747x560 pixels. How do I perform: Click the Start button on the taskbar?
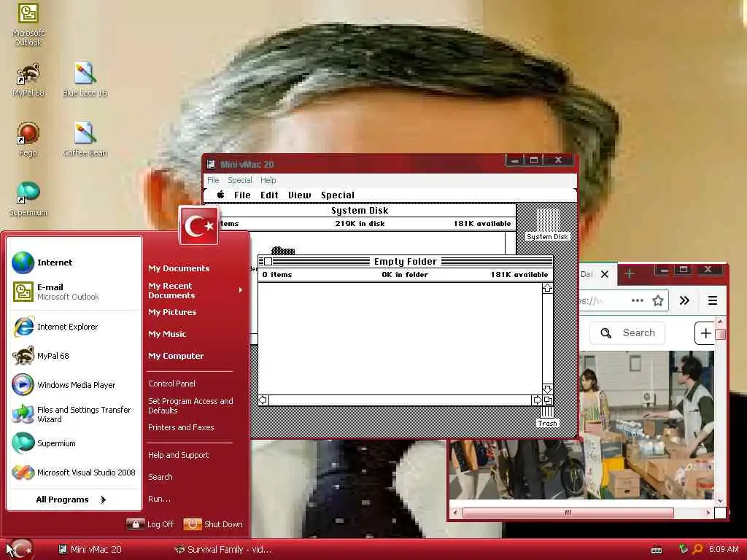[21, 549]
